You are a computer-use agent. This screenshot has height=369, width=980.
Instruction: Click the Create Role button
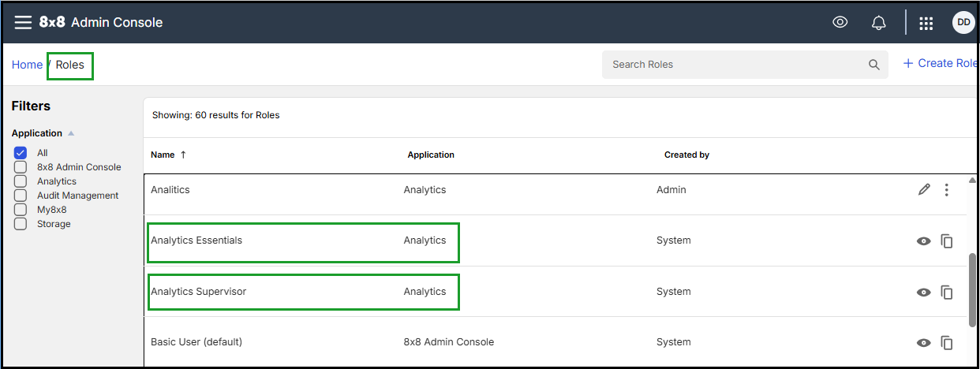click(940, 63)
